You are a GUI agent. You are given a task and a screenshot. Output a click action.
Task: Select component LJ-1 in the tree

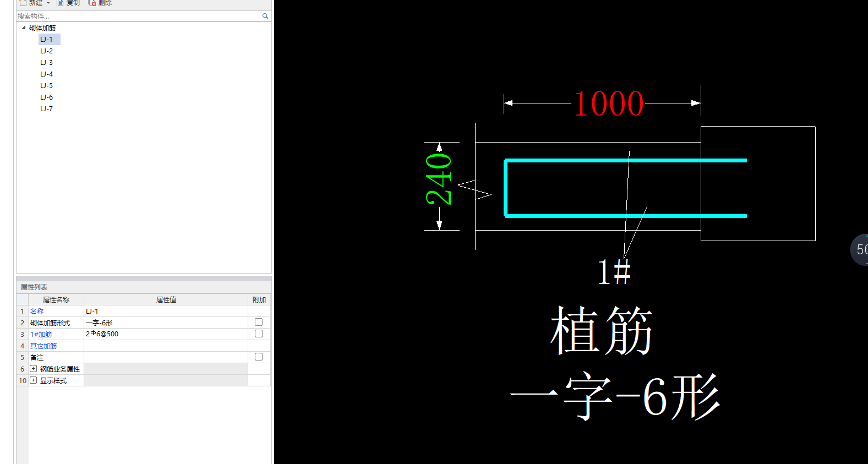tap(47, 39)
